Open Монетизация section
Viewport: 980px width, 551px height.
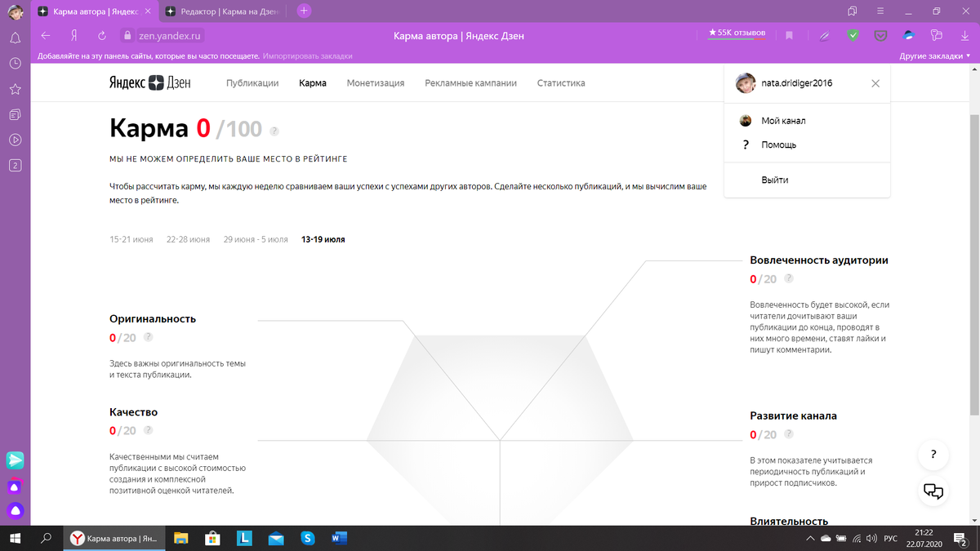[376, 83]
